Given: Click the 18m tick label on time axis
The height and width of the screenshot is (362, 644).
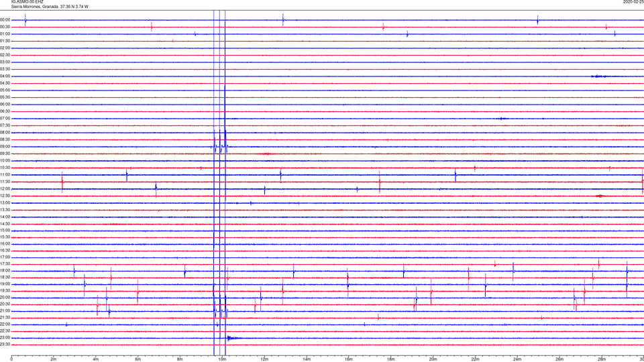Looking at the screenshot, I should click(x=390, y=359).
